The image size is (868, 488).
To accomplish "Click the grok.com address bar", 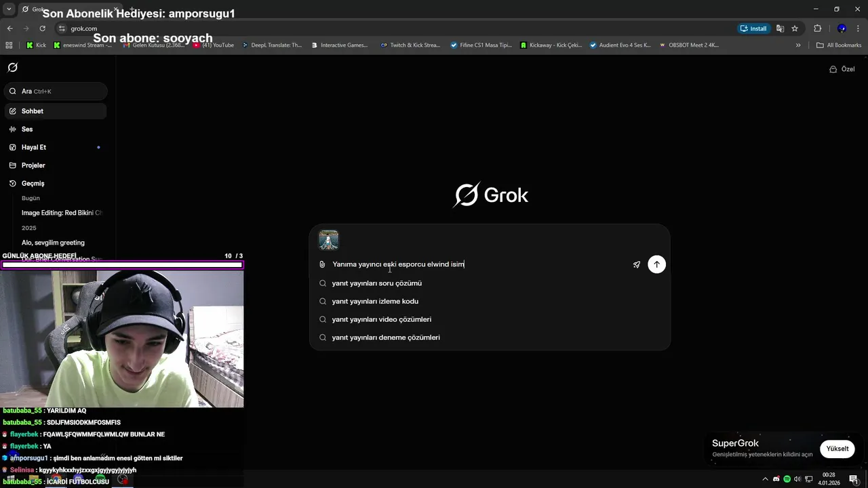I will tap(393, 28).
